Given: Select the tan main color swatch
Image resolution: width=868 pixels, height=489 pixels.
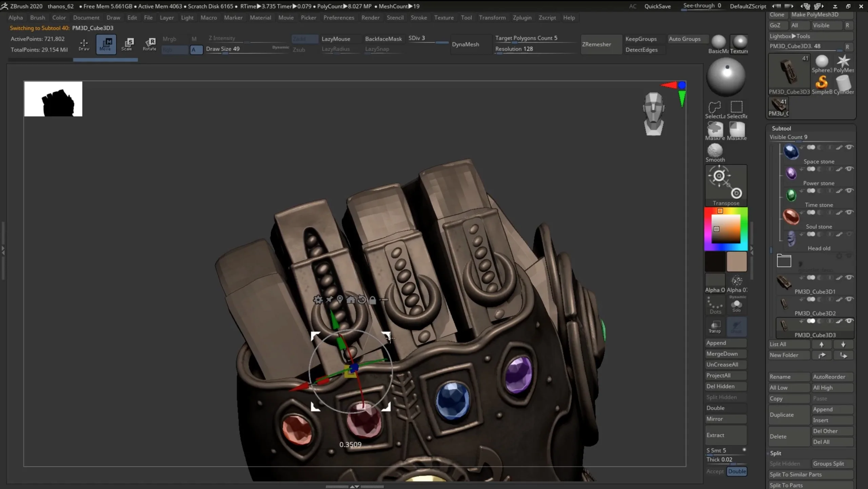Looking at the screenshot, I should 737,261.
